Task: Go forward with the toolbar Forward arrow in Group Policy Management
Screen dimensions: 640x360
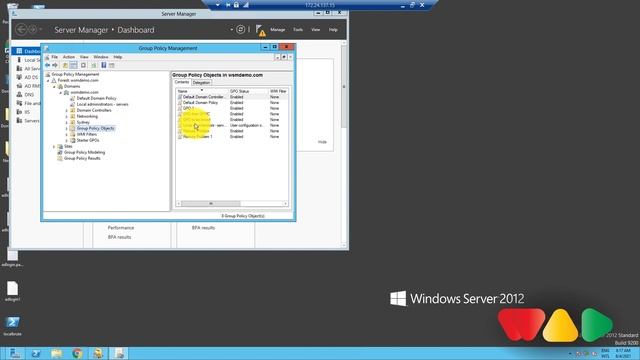Action: [x=55, y=65]
